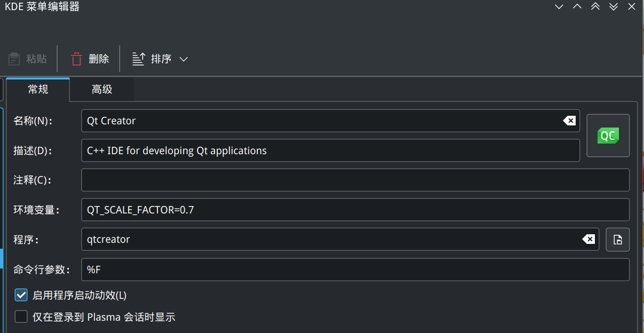Click the Qt Creator application icon button

(x=608, y=136)
